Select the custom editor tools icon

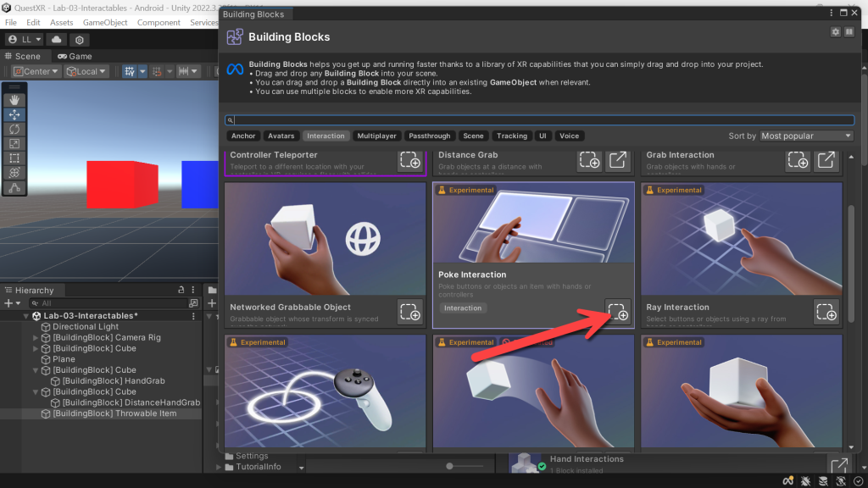(14, 187)
